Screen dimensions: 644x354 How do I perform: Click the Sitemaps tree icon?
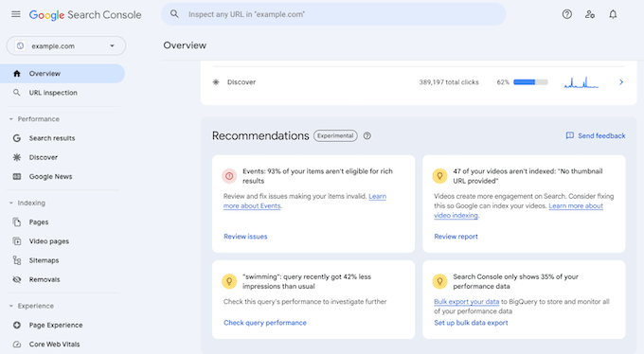[17, 260]
